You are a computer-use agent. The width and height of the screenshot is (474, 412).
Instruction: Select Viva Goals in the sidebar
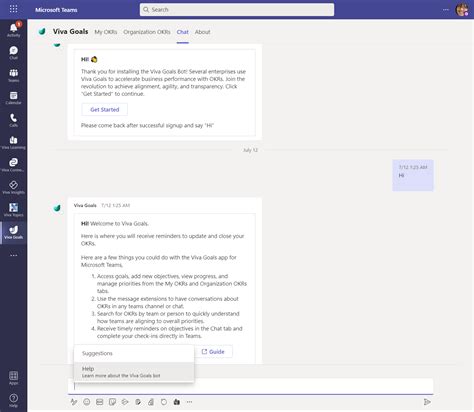[13, 232]
